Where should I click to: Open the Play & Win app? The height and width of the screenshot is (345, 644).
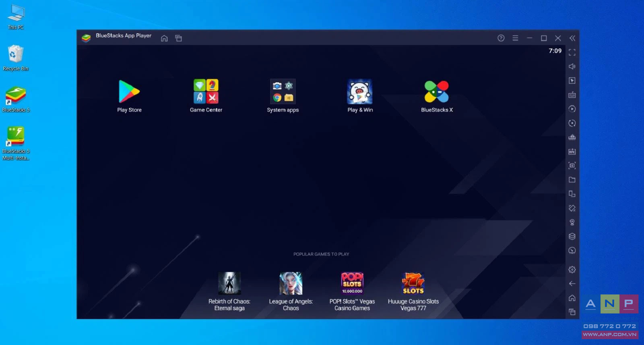point(360,91)
